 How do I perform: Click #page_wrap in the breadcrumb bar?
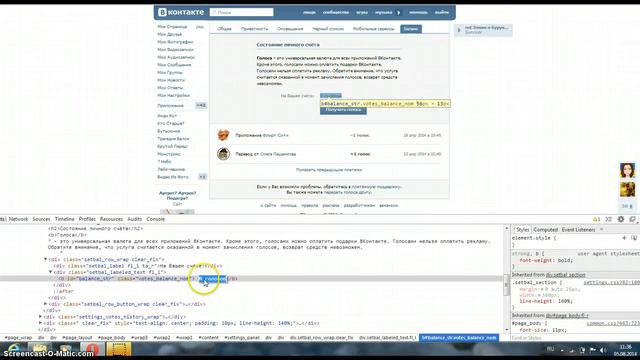(x=18, y=338)
